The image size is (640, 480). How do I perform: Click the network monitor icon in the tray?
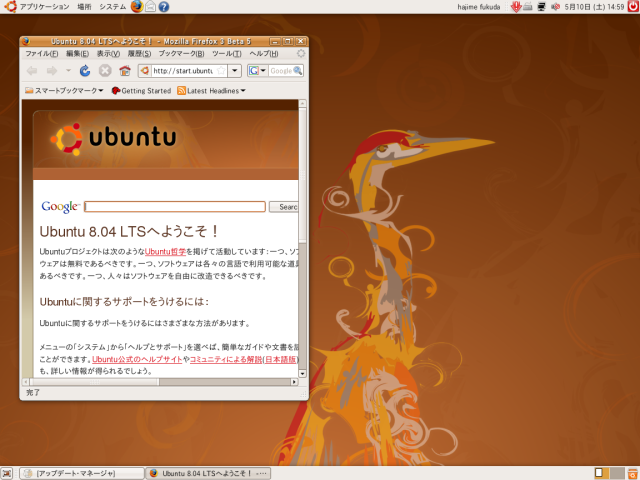[542, 7]
